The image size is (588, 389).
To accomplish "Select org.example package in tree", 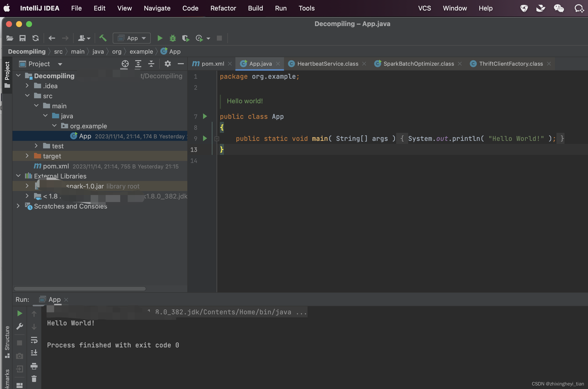I will click(100, 126).
